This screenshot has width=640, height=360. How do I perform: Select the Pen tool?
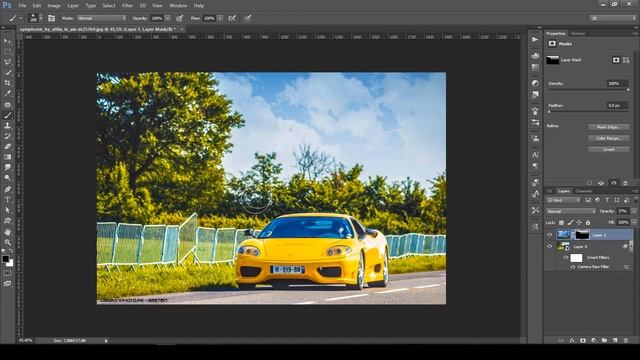click(7, 189)
